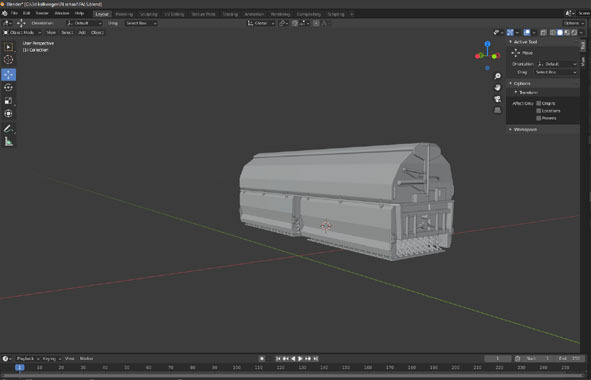Open the timeline editor type icon
The width and height of the screenshot is (591, 380).
pos(6,359)
